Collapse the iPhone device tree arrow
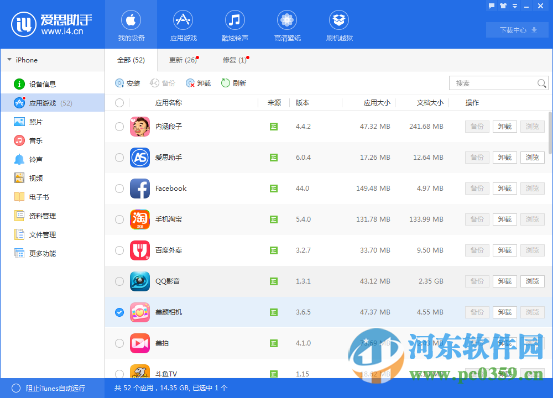 click(x=9, y=60)
